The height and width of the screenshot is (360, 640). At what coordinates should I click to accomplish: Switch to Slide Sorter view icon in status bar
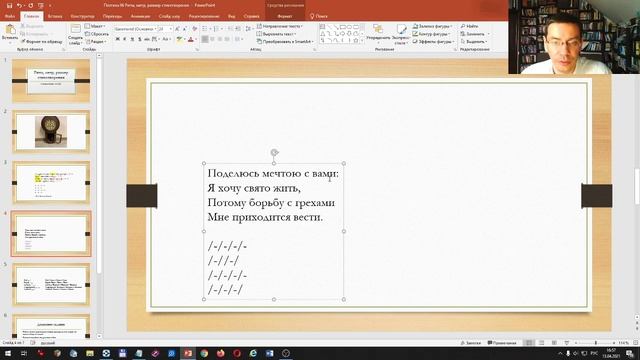[542, 343]
